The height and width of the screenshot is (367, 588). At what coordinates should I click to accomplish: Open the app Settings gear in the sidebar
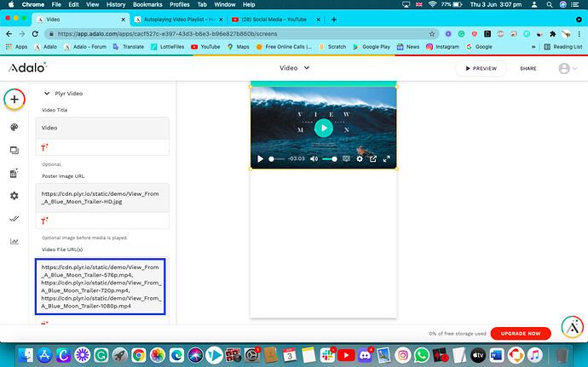(x=14, y=196)
